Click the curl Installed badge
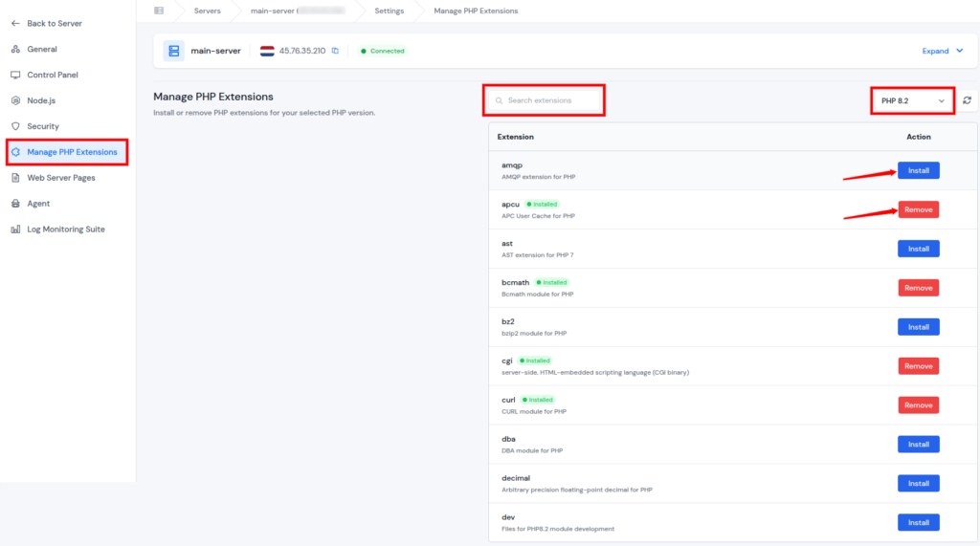The image size is (980, 546). [538, 400]
